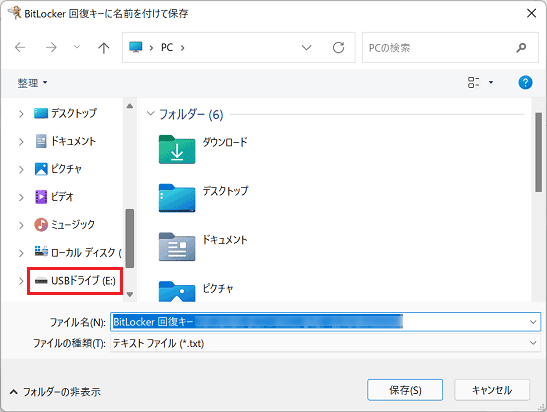Viewport: 547px width, 412px height.
Task: Open the デスクトップ folder icon in file list
Action: 177,198
